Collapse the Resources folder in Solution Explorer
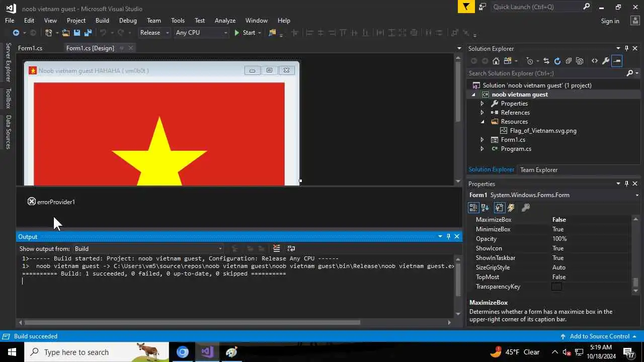Image resolution: width=644 pixels, height=362 pixels. pyautogui.click(x=482, y=122)
